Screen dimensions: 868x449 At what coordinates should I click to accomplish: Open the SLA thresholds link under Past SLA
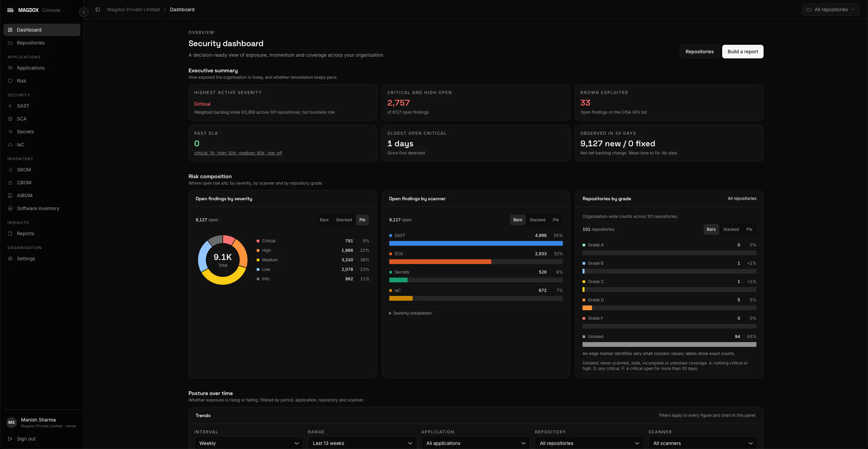pyautogui.click(x=238, y=153)
